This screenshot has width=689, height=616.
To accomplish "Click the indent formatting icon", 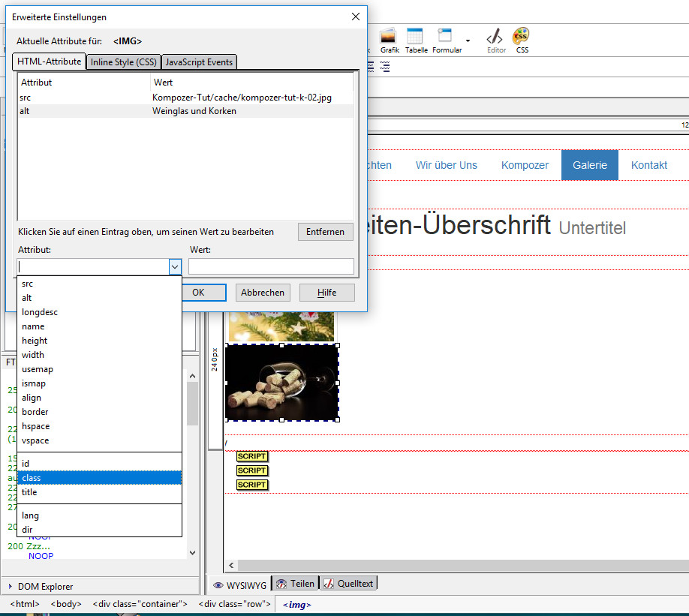I will point(384,67).
